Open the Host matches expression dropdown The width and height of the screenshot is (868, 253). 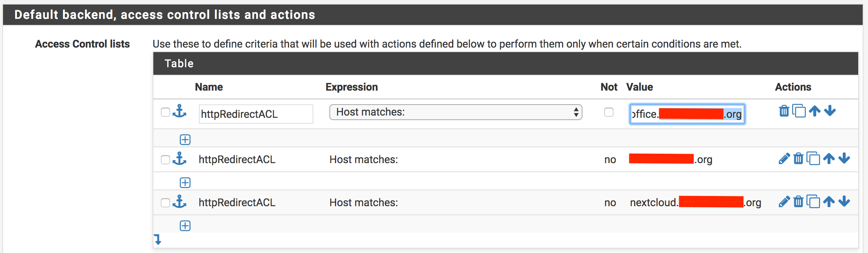[x=455, y=112]
